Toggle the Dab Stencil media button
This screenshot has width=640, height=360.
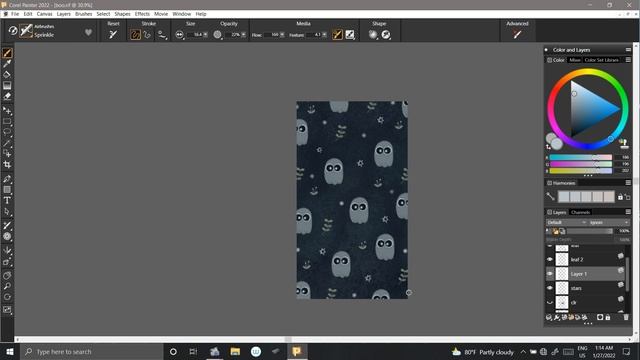tap(350, 35)
